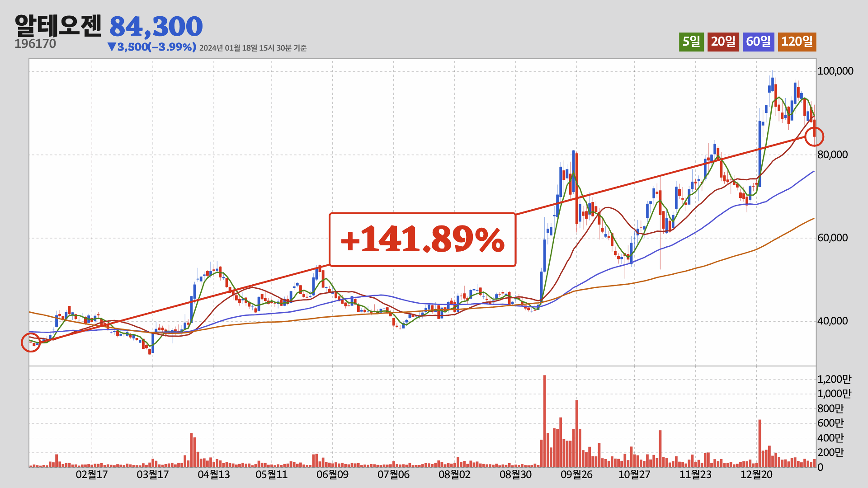The height and width of the screenshot is (488, 868).
Task: Click the 09월26 date label
Action: click(x=577, y=474)
